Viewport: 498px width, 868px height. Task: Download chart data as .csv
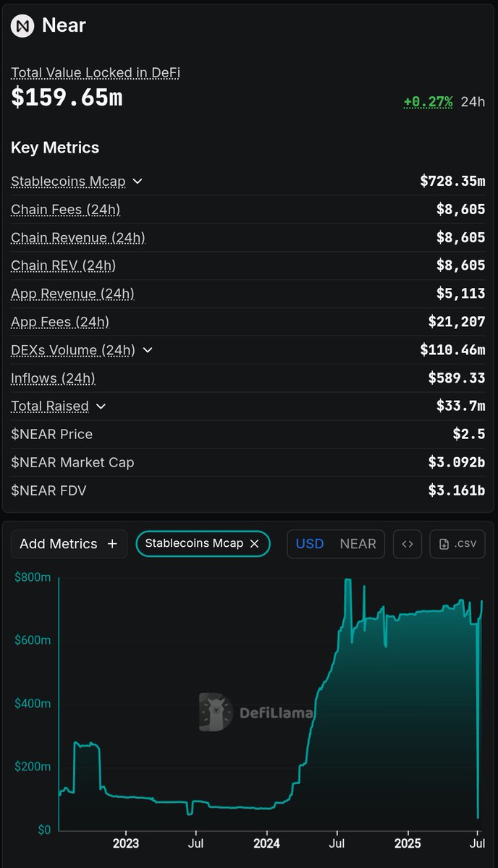(x=457, y=544)
